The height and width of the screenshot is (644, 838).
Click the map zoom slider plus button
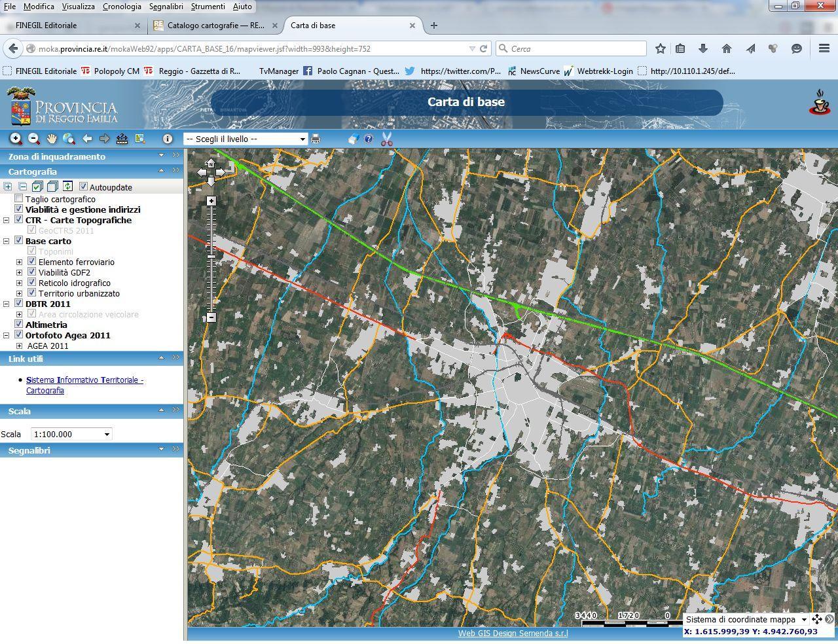(x=211, y=200)
